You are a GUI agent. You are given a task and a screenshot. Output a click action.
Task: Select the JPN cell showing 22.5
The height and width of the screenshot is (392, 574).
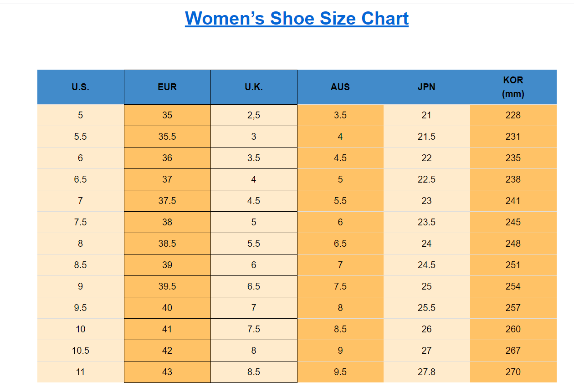(x=426, y=179)
